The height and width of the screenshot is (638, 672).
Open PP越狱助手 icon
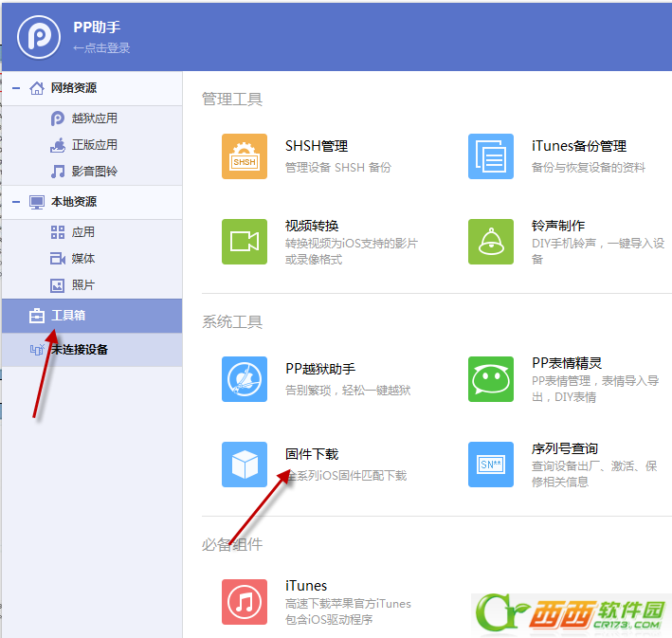pyautogui.click(x=245, y=379)
